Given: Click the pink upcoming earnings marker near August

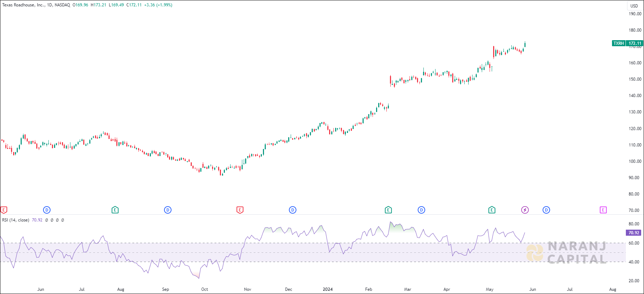Looking at the screenshot, I should point(603,210).
